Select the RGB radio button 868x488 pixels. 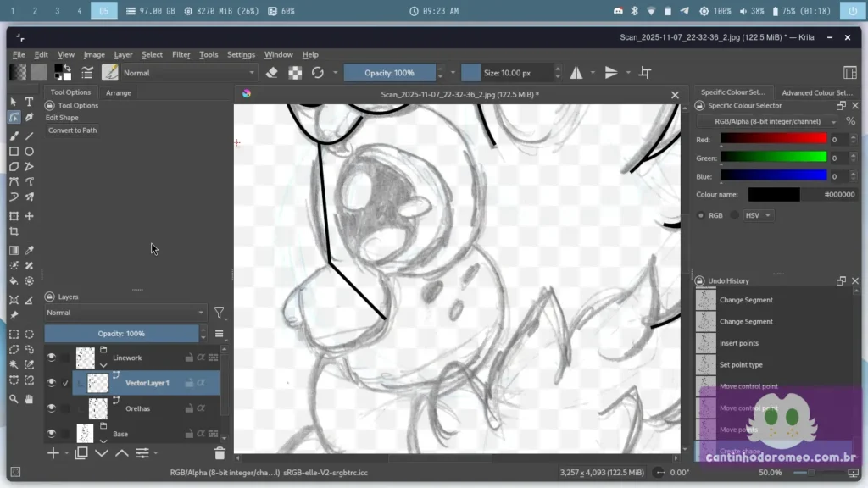pos(702,215)
